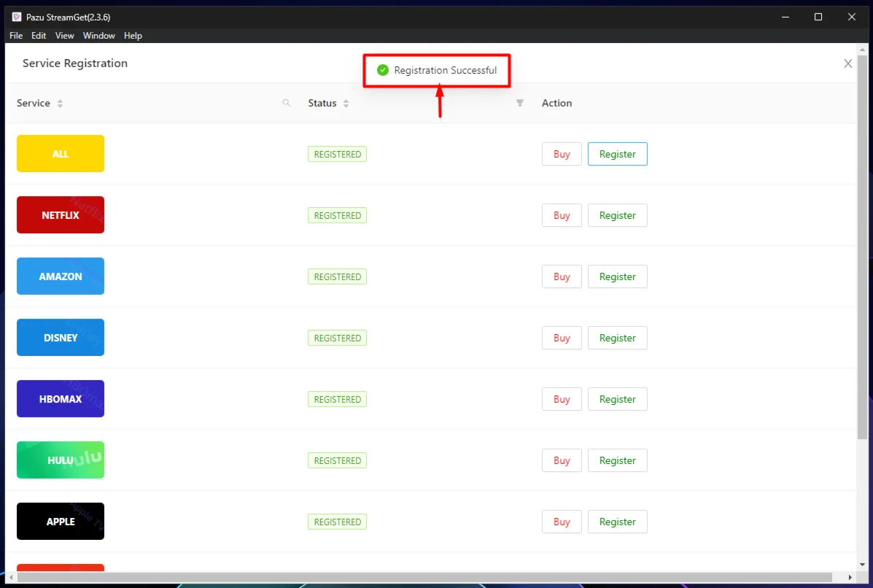Open the Help menu
Viewport: 873px width, 588px height.
pyautogui.click(x=133, y=36)
